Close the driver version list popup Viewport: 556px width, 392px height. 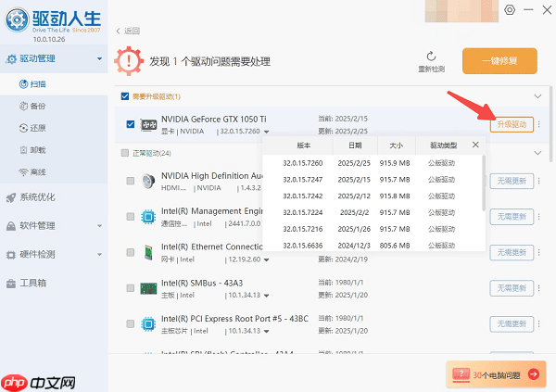pyautogui.click(x=475, y=145)
